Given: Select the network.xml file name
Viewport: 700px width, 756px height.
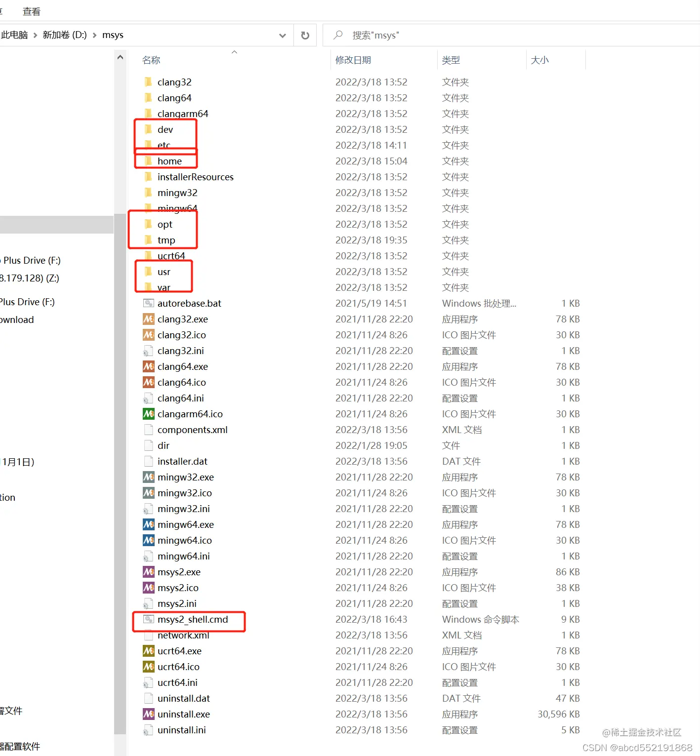Looking at the screenshot, I should point(183,635).
